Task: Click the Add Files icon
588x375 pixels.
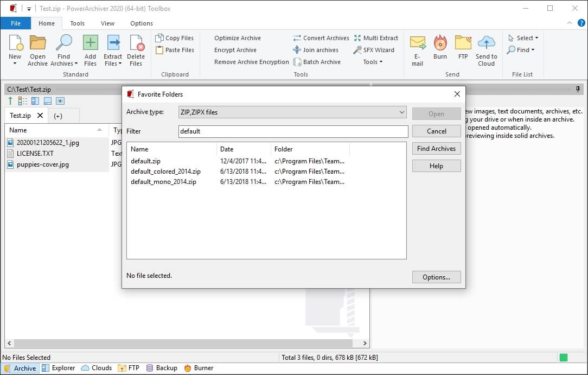Action: [x=90, y=43]
